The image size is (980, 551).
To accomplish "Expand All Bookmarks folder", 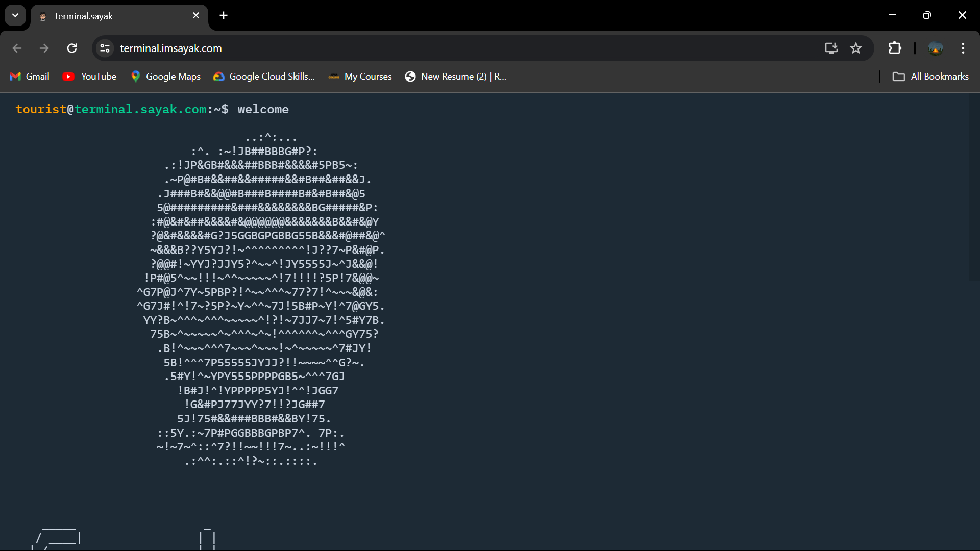I will [x=930, y=76].
